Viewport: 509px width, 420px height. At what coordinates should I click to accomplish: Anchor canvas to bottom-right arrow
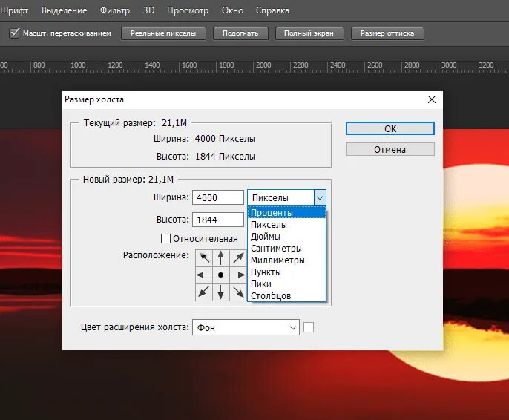pos(238,292)
